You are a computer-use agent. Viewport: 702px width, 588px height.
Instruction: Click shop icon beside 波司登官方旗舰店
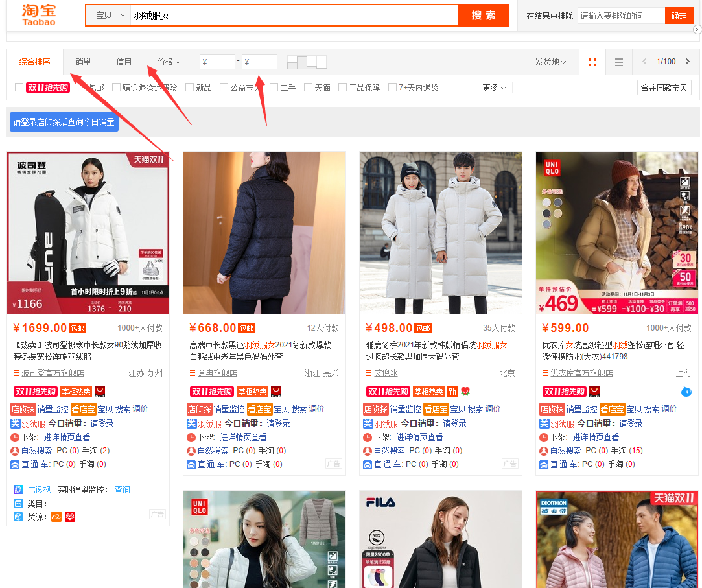(x=16, y=373)
